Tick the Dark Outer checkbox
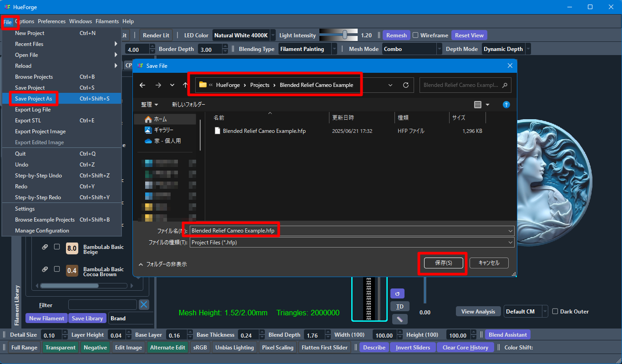The image size is (622, 364). point(555,312)
